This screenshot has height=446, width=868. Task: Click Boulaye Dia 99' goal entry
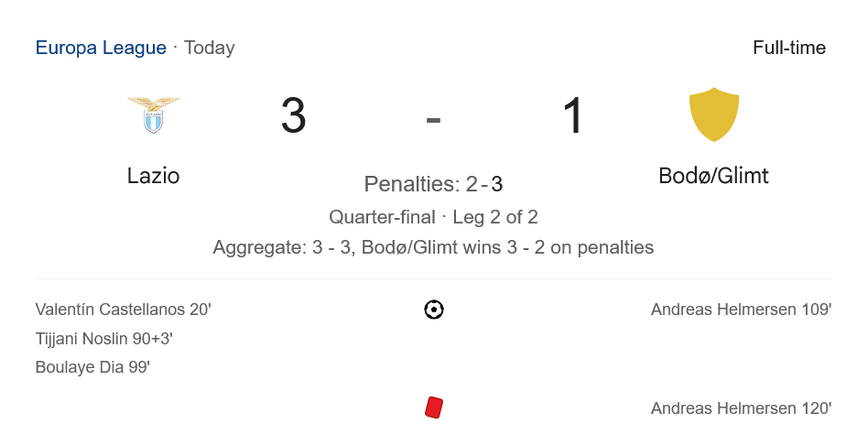tap(92, 367)
